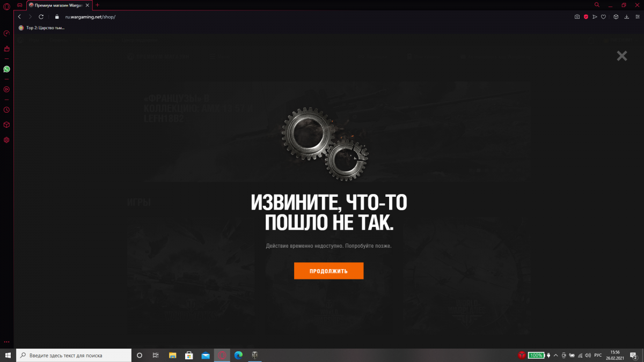Go forward to the next page
Image resolution: width=644 pixels, height=362 pixels.
(30, 17)
